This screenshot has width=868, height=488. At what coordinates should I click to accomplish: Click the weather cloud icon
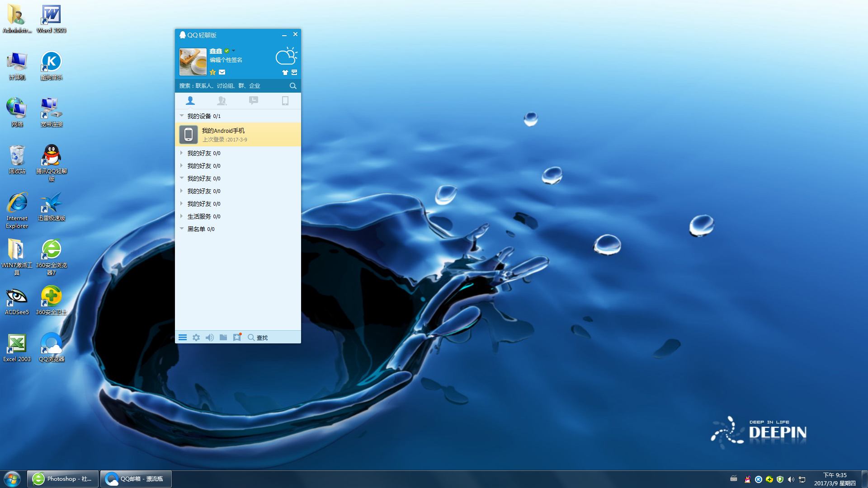click(286, 56)
